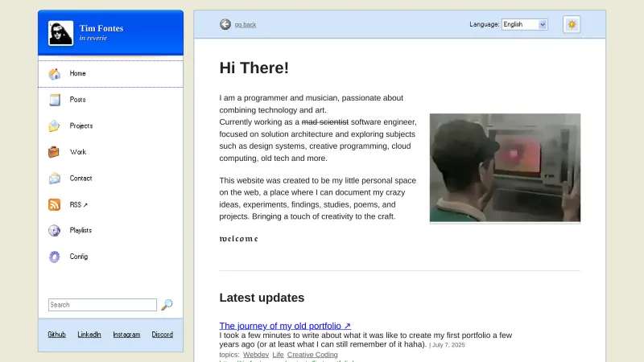Open "The journey of my old portfolio" post
Viewport: 644px width, 362px height.
point(285,326)
